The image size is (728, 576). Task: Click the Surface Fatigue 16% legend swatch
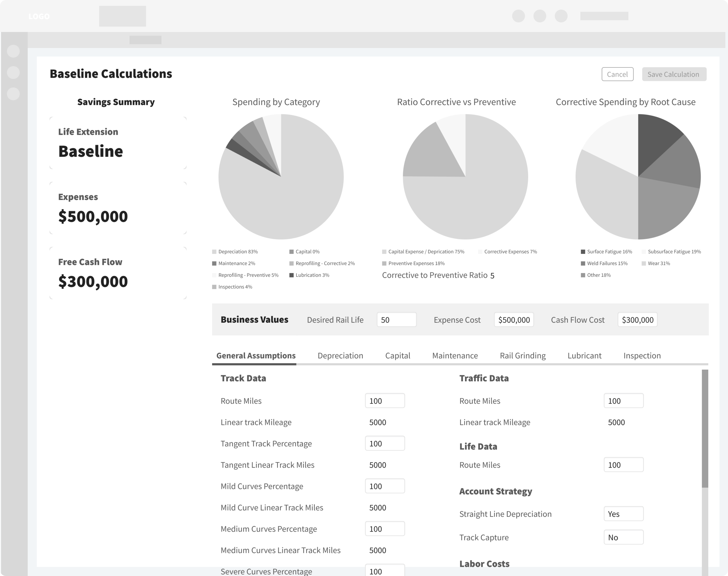[583, 252]
